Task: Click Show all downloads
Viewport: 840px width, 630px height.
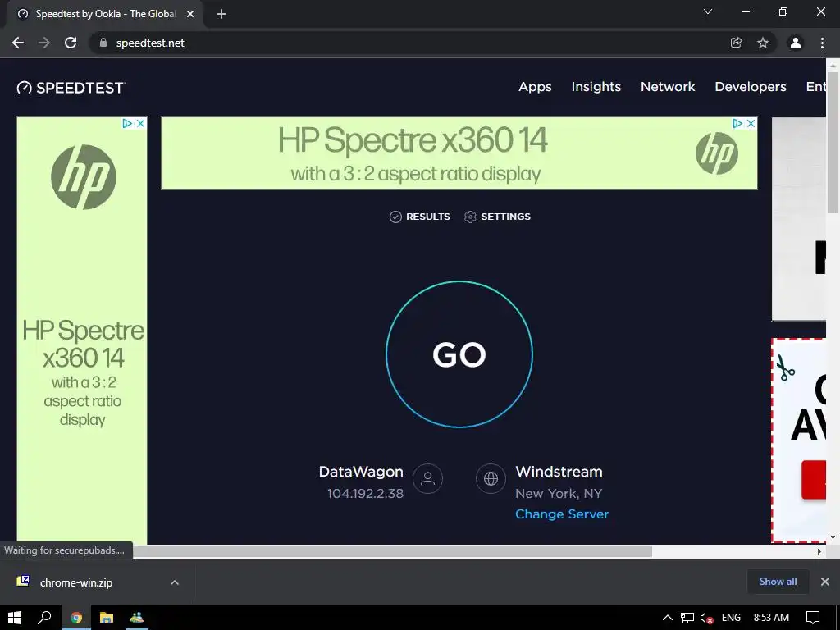Action: (778, 582)
